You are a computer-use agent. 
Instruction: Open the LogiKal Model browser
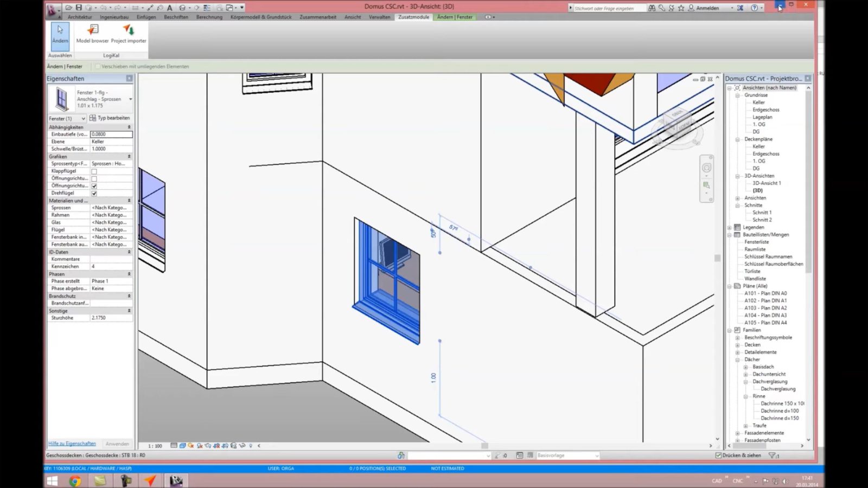(92, 34)
